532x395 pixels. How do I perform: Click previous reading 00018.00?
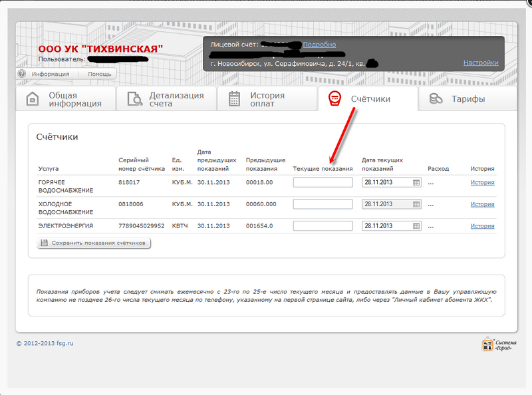(x=259, y=183)
